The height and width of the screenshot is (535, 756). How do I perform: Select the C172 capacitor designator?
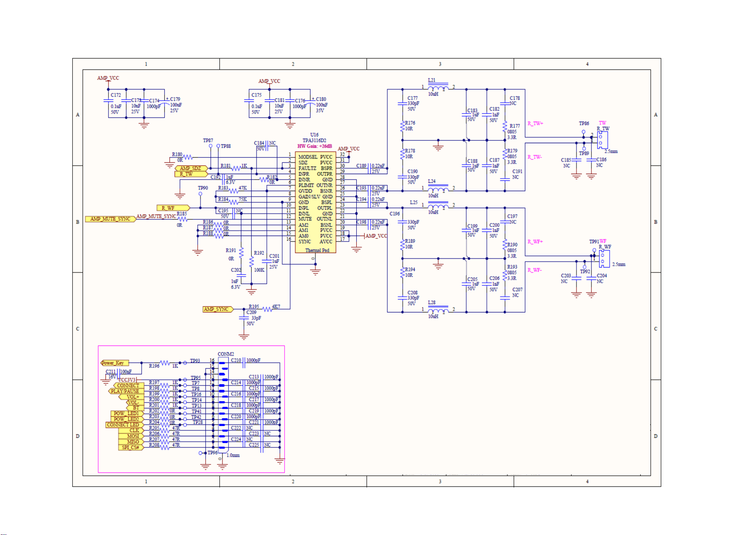point(116,95)
